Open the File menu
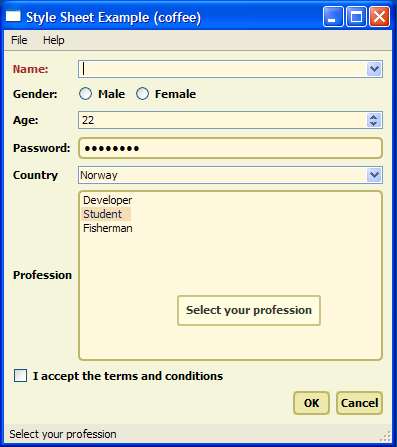 (x=19, y=40)
